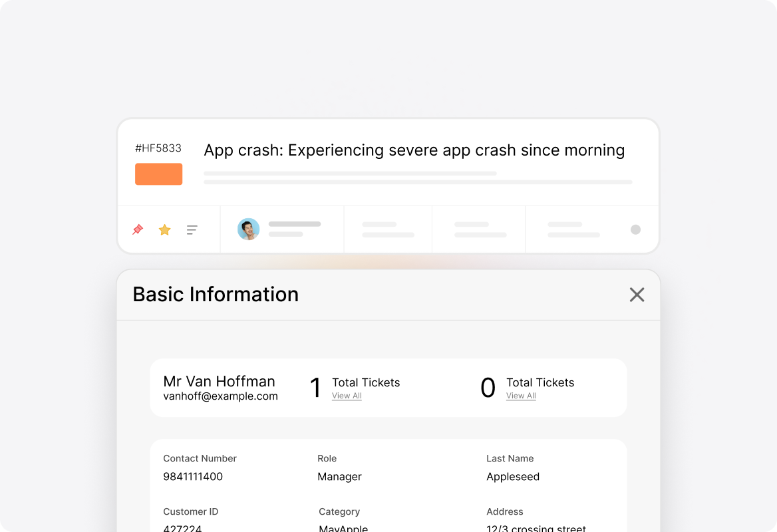Select the ticket title about app crash
Image resolution: width=777 pixels, height=532 pixels.
[x=414, y=150]
